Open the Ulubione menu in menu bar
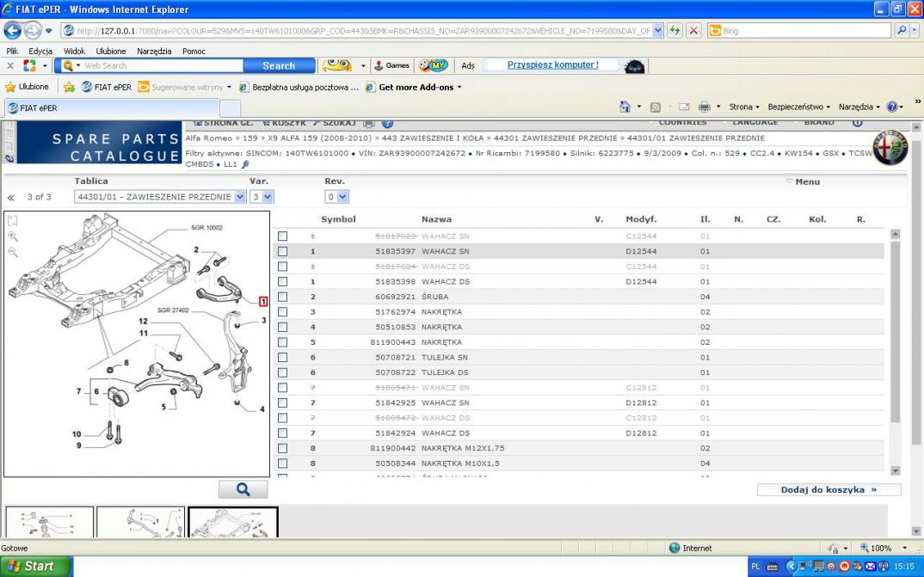This screenshot has width=924, height=577. point(111,52)
